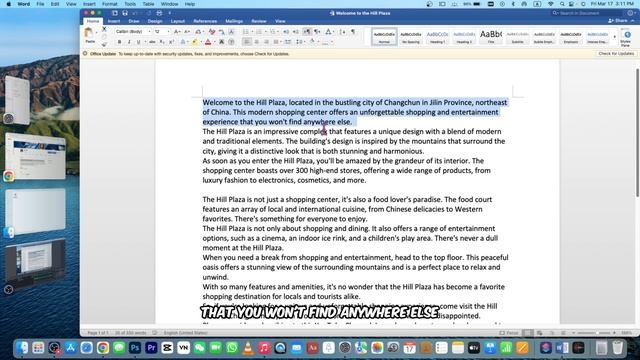Switch to the Draw ribbon tab

coord(134,21)
